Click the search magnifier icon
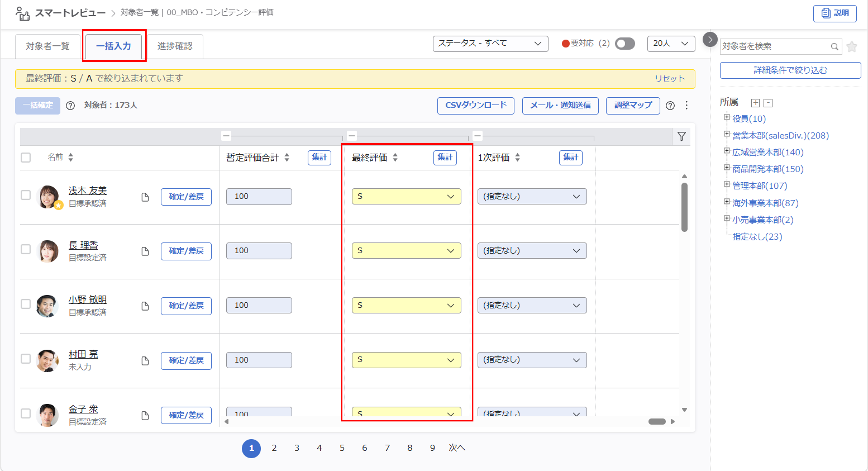The height and width of the screenshot is (471, 868). point(834,47)
